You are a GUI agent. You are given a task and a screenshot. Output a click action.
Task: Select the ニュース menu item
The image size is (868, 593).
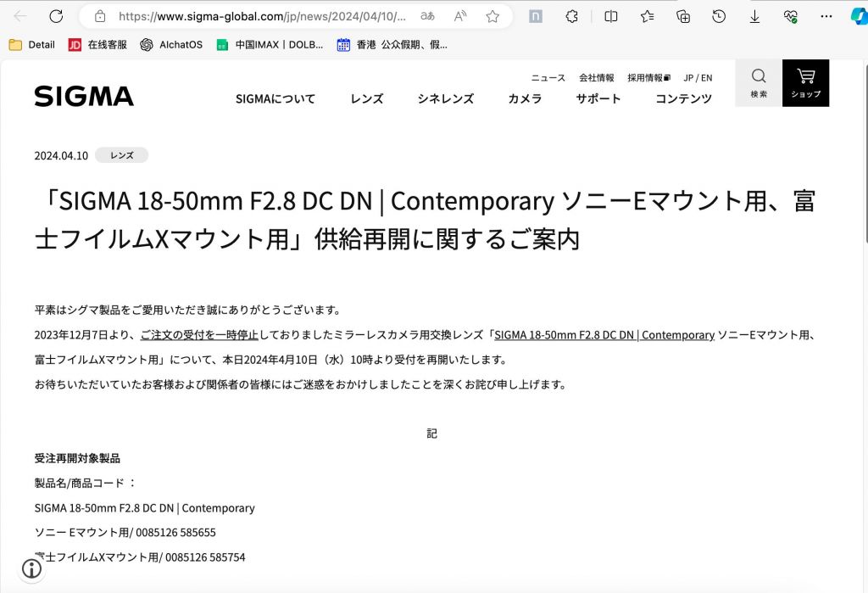pos(547,77)
